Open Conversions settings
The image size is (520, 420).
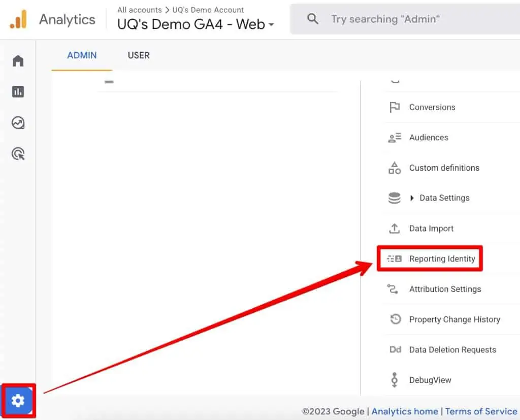432,107
